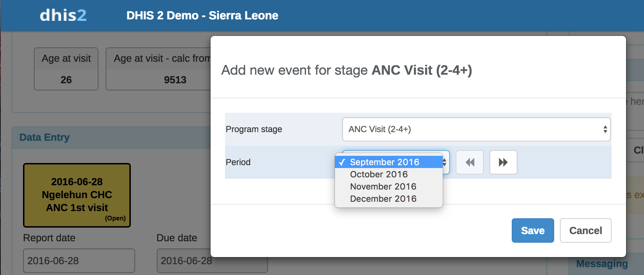
Task: Click the Due date input field
Action: [183, 261]
